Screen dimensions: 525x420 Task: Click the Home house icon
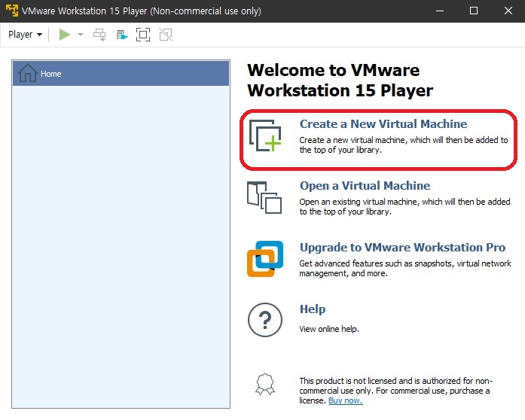(27, 73)
